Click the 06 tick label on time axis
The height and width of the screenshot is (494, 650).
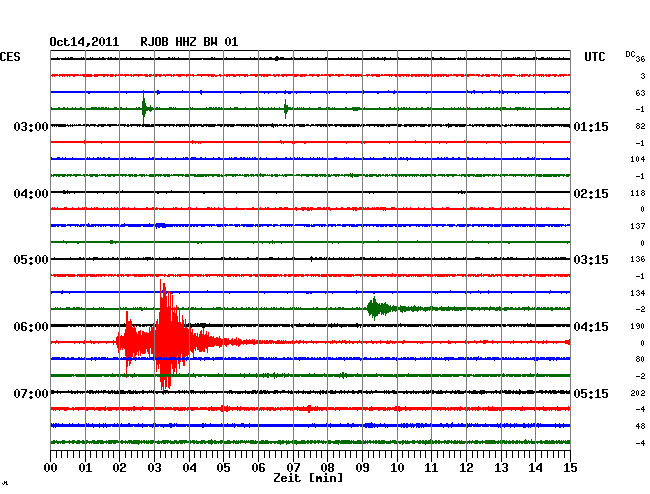click(x=258, y=467)
